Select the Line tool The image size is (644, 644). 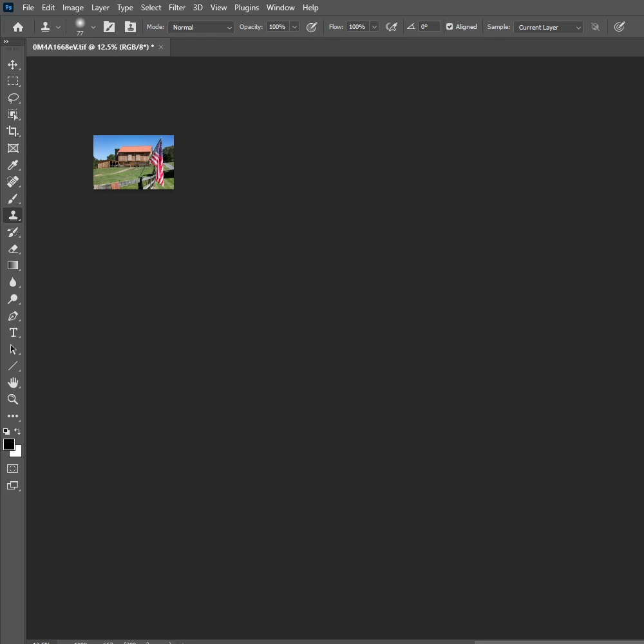(x=13, y=366)
